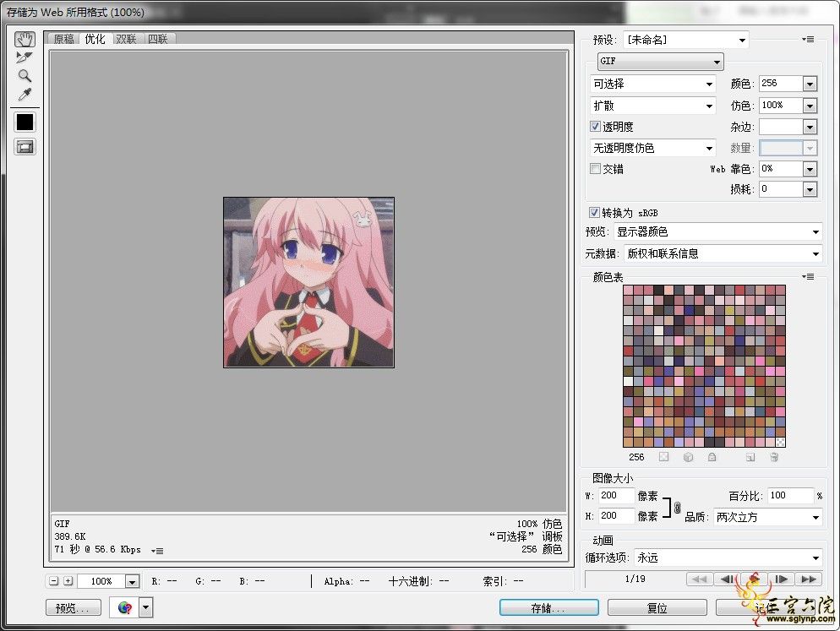Go to previous animation frame

(x=726, y=579)
